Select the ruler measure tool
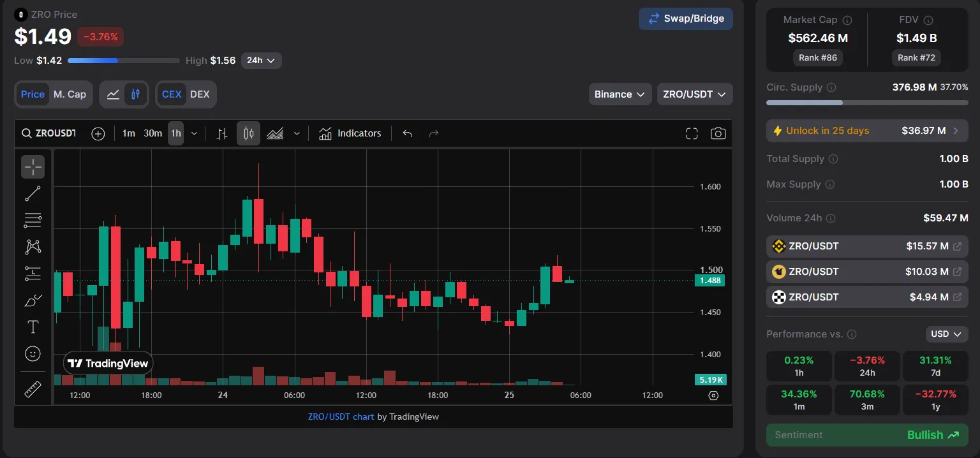The image size is (980, 458). (33, 388)
